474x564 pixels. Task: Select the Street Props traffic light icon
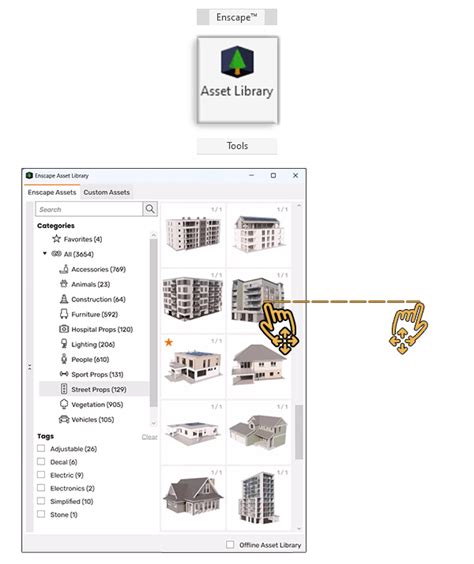coord(64,389)
